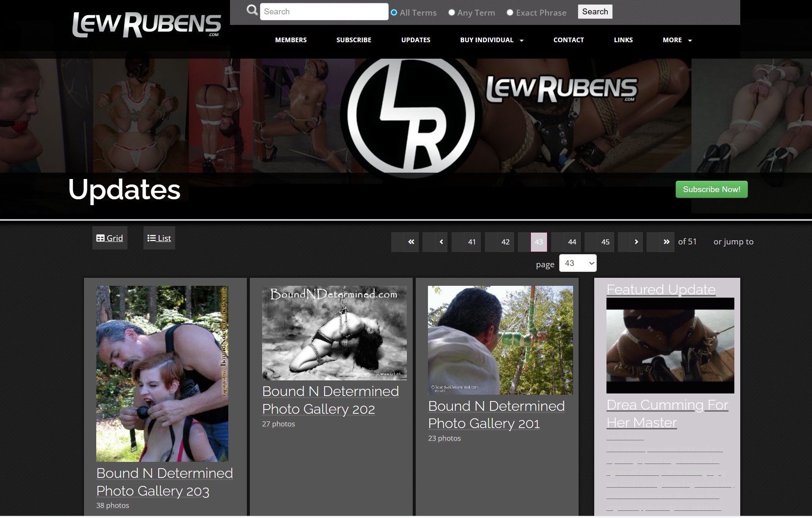
Task: Click inside the Search text field
Action: pyautogui.click(x=324, y=12)
